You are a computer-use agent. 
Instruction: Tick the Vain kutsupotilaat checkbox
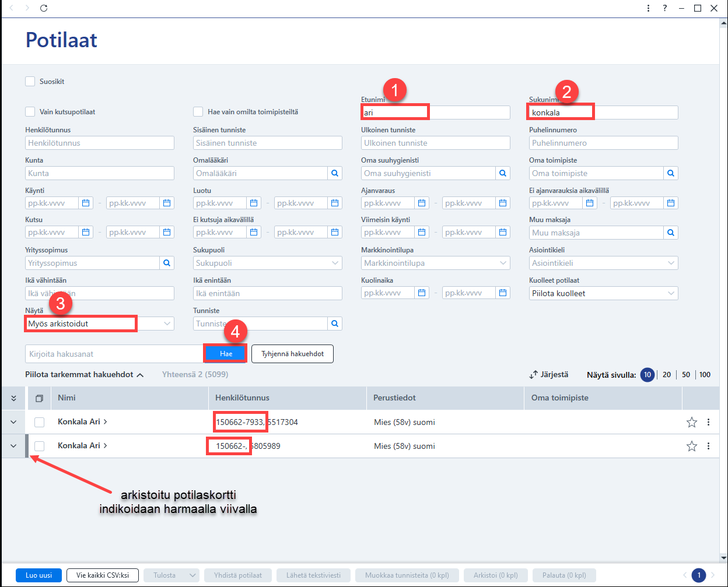click(30, 111)
